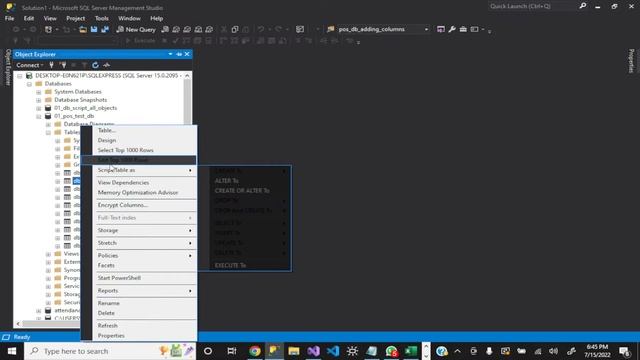The width and height of the screenshot is (640, 360).
Task: Open the Window menu
Action: pyautogui.click(x=129, y=18)
